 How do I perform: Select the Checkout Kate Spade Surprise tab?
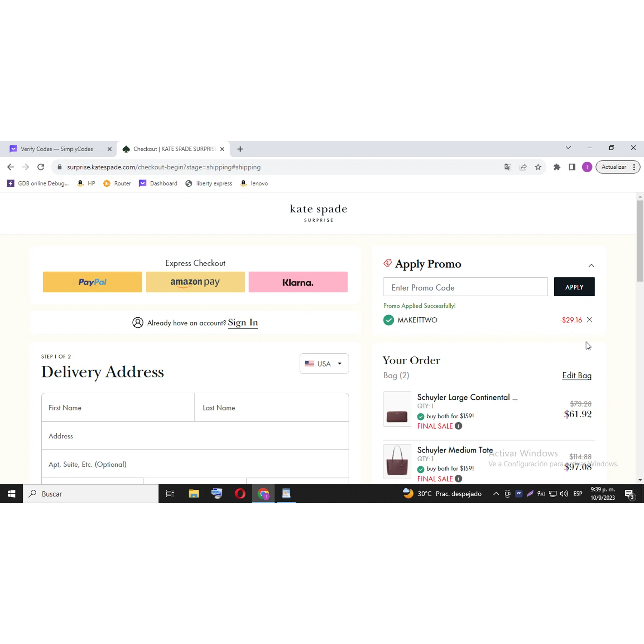(x=173, y=149)
